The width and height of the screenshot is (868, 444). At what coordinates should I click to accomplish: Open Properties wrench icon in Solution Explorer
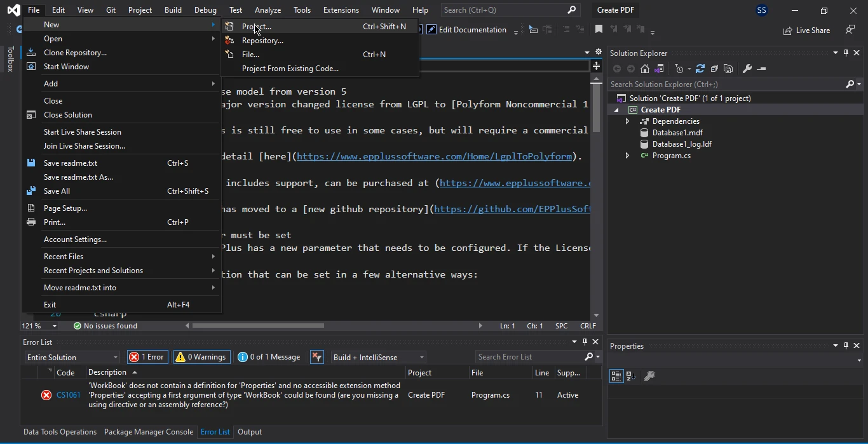[747, 69]
